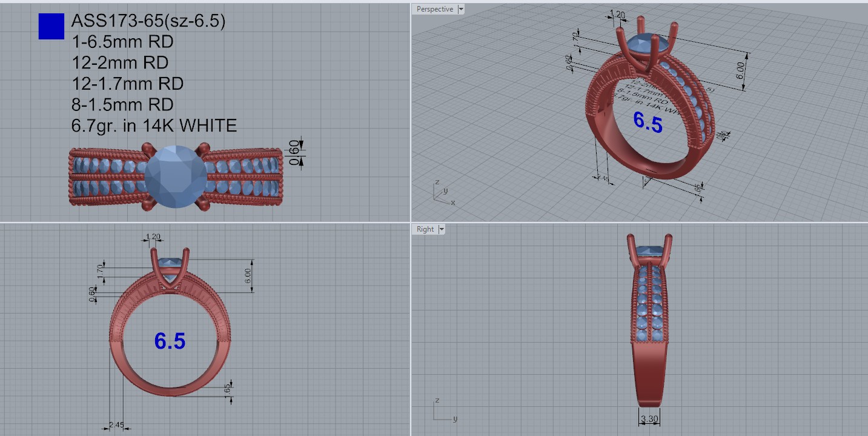This screenshot has width=868, height=436.
Task: Select the blue 6.5 size text in front view
Action: pyautogui.click(x=170, y=341)
